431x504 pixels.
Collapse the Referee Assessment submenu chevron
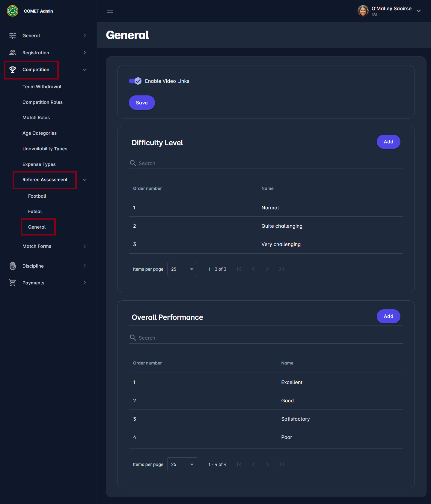click(x=85, y=180)
